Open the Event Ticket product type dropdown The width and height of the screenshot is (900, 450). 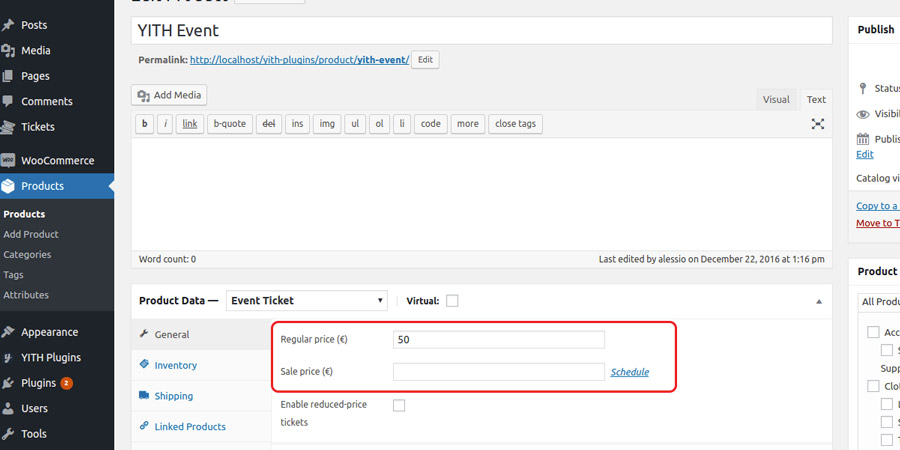pos(306,300)
